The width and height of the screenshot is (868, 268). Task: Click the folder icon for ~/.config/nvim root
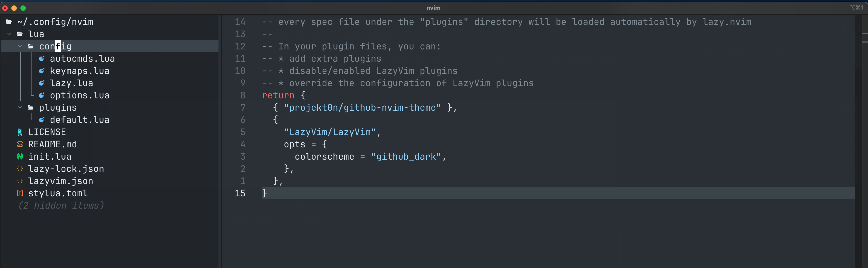click(9, 22)
